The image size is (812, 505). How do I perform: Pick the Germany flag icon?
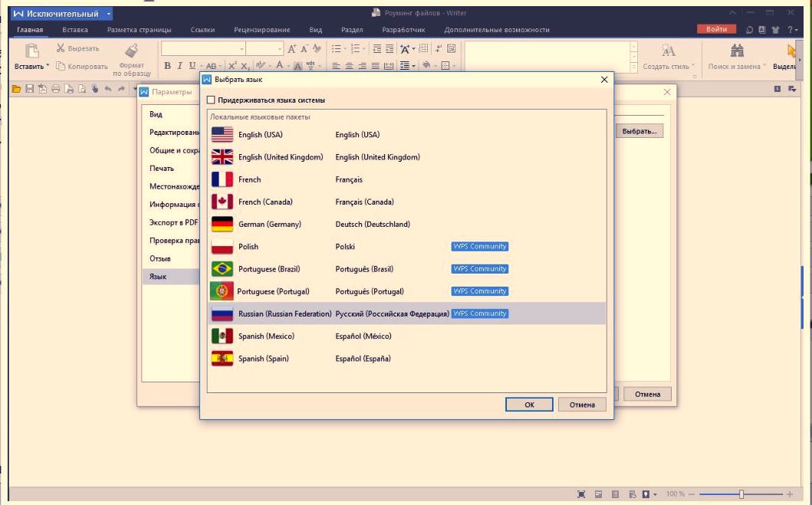(x=222, y=224)
